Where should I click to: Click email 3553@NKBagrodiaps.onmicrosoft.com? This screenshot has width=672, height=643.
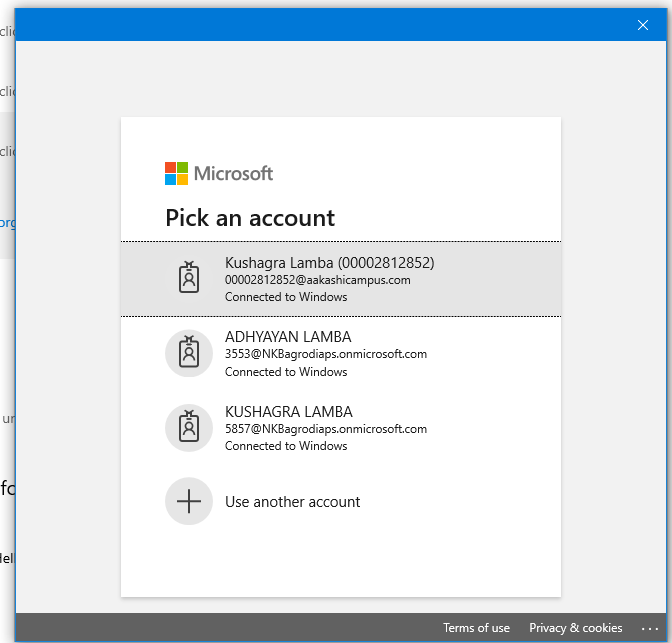click(326, 354)
